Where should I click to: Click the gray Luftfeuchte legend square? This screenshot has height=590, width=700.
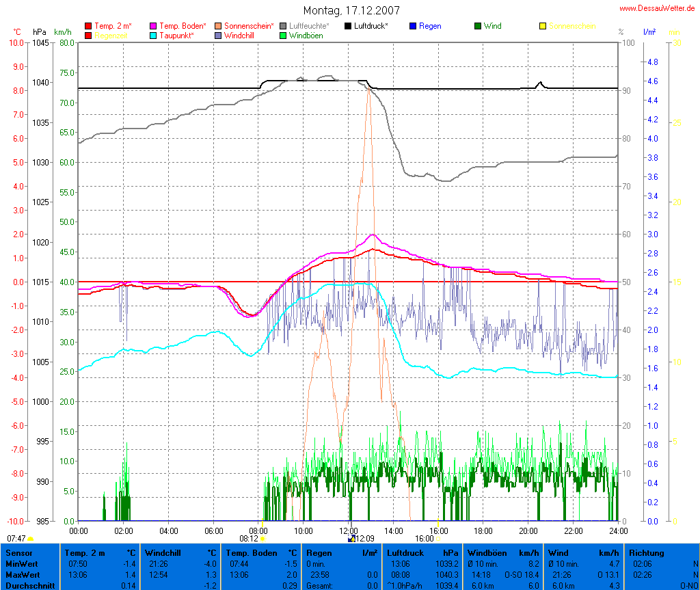click(284, 26)
